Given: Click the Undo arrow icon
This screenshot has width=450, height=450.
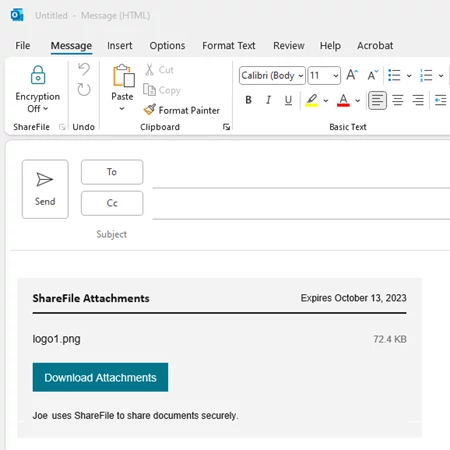Looking at the screenshot, I should click(x=84, y=69).
